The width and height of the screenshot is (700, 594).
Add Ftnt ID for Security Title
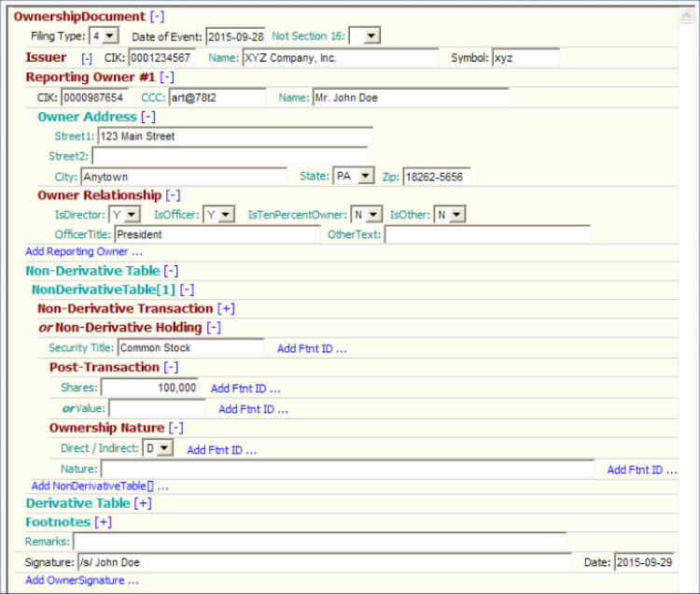pos(312,348)
